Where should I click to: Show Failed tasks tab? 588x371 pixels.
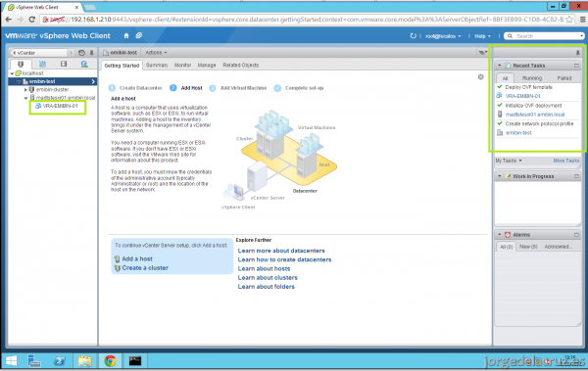pyautogui.click(x=564, y=78)
